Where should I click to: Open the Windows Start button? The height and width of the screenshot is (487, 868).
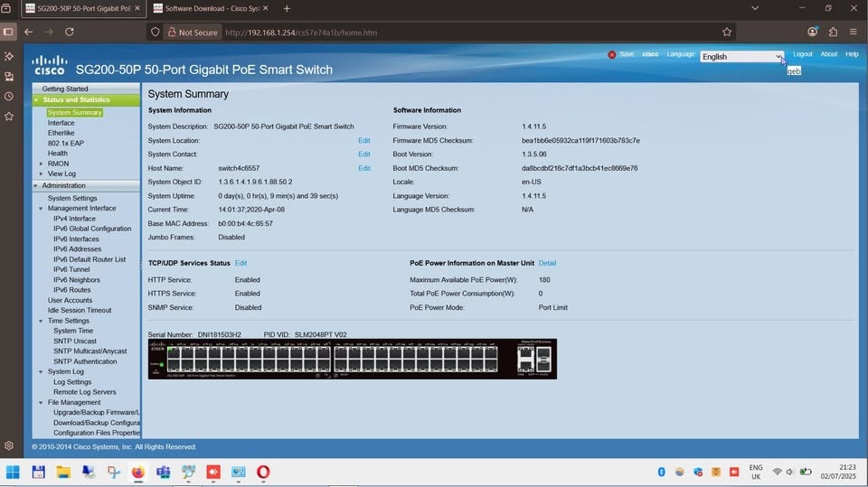13,472
